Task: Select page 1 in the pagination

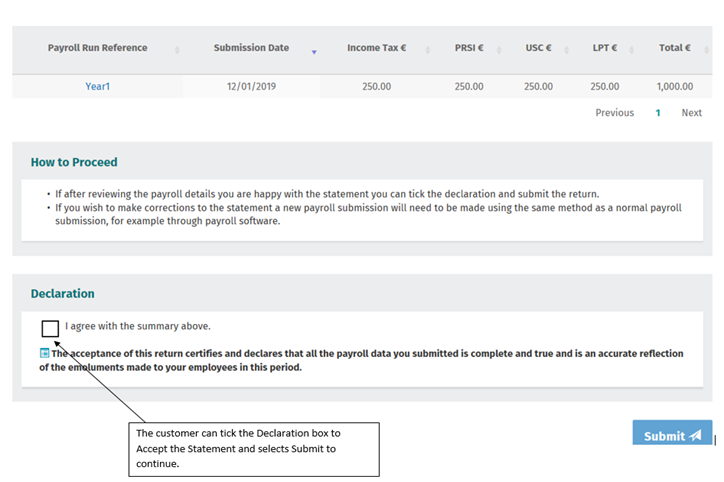Action: click(658, 113)
